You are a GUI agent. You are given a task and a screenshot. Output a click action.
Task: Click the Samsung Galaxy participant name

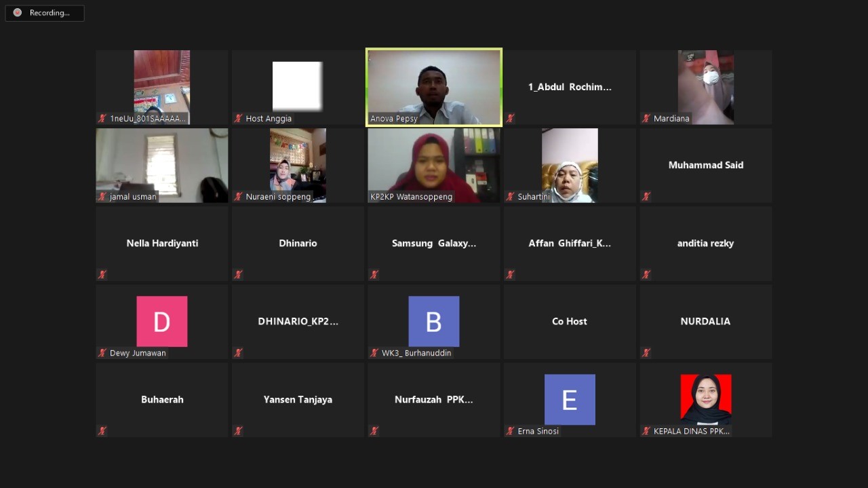point(434,243)
